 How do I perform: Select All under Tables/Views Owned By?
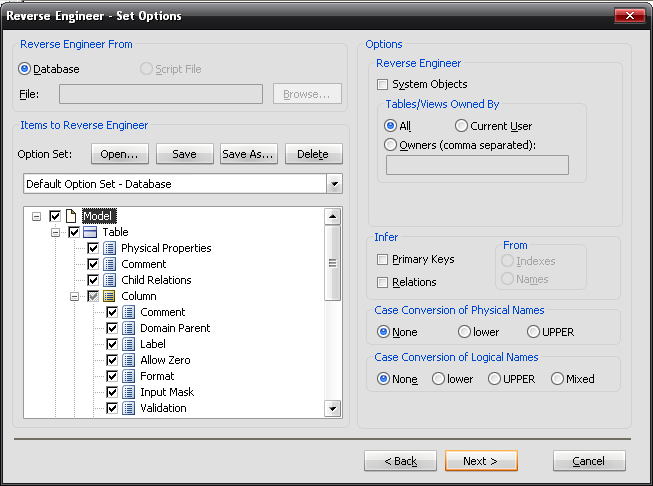coord(390,126)
